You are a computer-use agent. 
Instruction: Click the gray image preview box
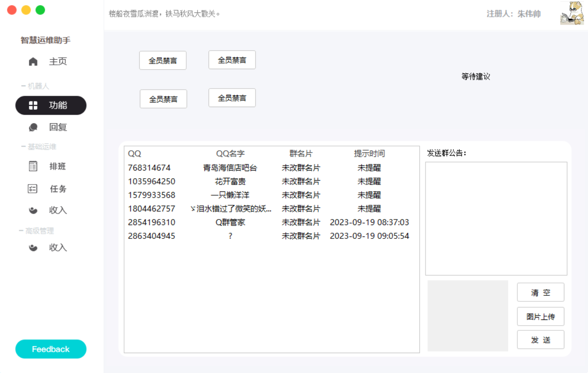pyautogui.click(x=468, y=316)
